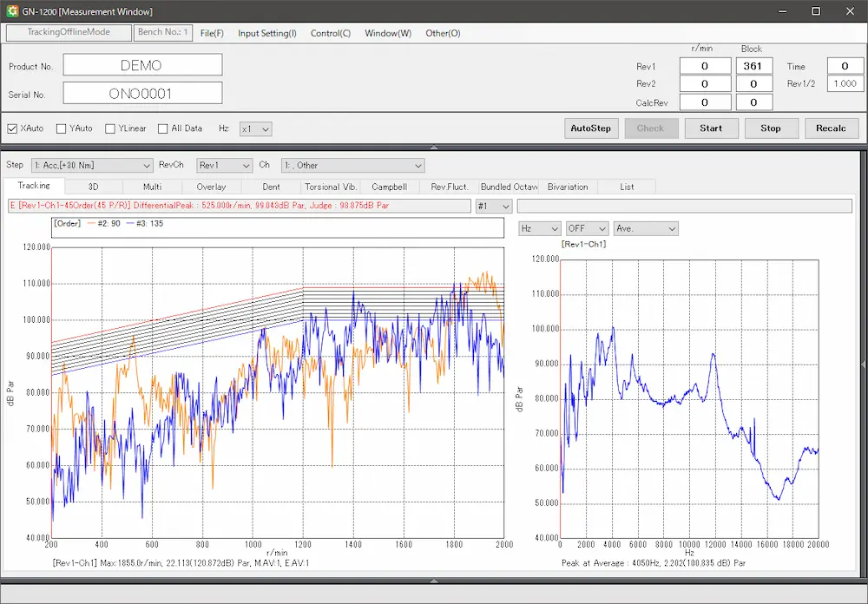Expand the RevCh dropdown set to Rev1
868x604 pixels.
coord(224,165)
